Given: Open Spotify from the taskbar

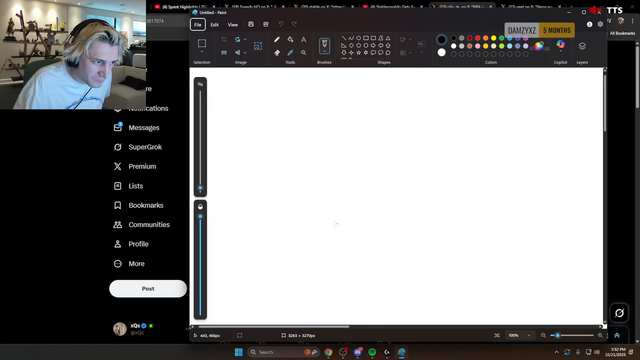Looking at the screenshot, I should click(372, 352).
